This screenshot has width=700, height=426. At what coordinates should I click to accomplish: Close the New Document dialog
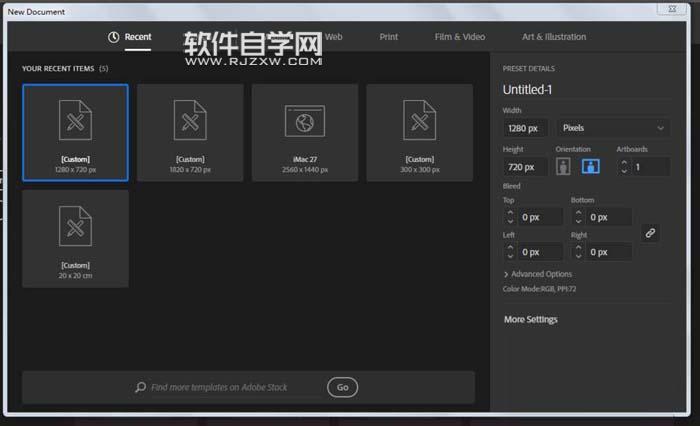(x=672, y=8)
